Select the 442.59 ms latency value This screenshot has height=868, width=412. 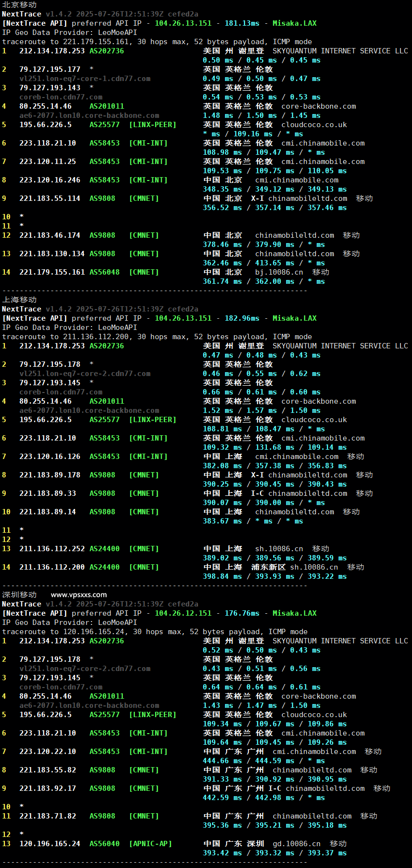(x=222, y=798)
